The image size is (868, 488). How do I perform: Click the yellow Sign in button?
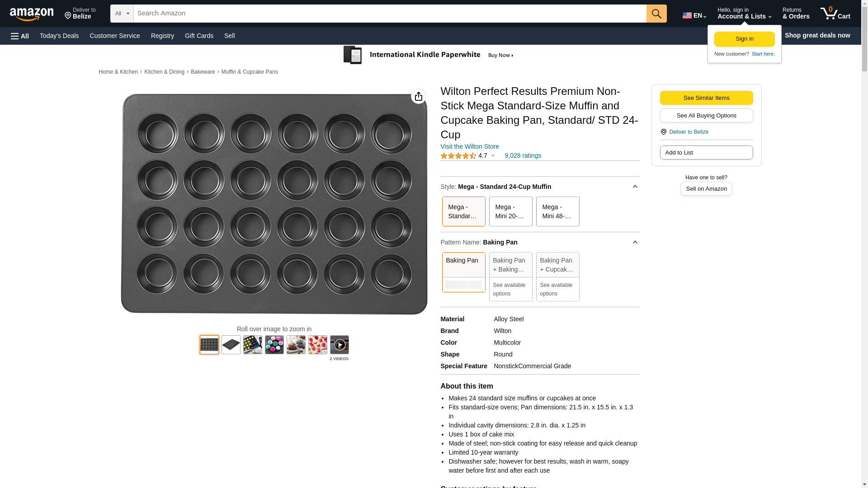pos(744,39)
